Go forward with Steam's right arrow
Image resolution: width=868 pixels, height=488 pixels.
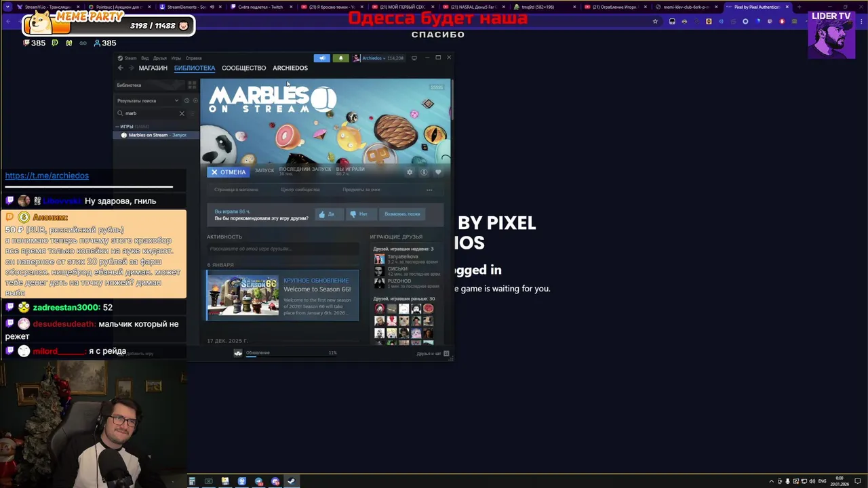131,68
